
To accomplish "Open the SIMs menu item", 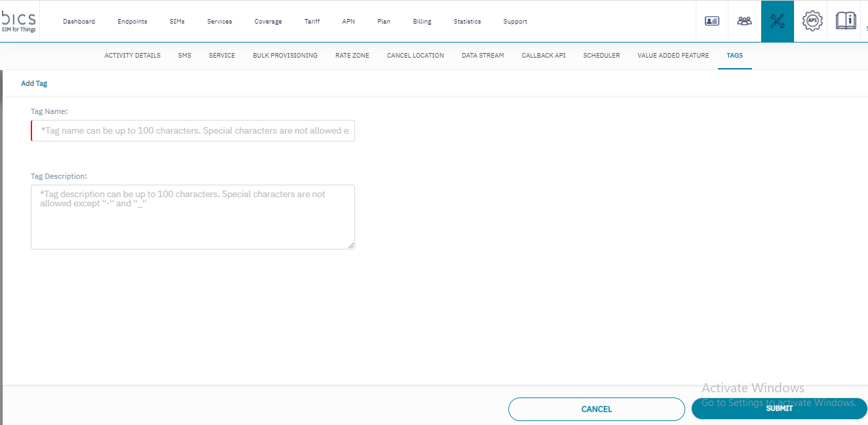I will 177,22.
